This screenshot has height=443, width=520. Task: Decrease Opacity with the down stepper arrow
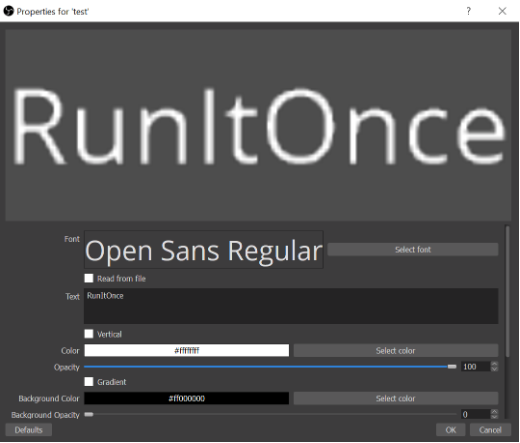pyautogui.click(x=494, y=369)
